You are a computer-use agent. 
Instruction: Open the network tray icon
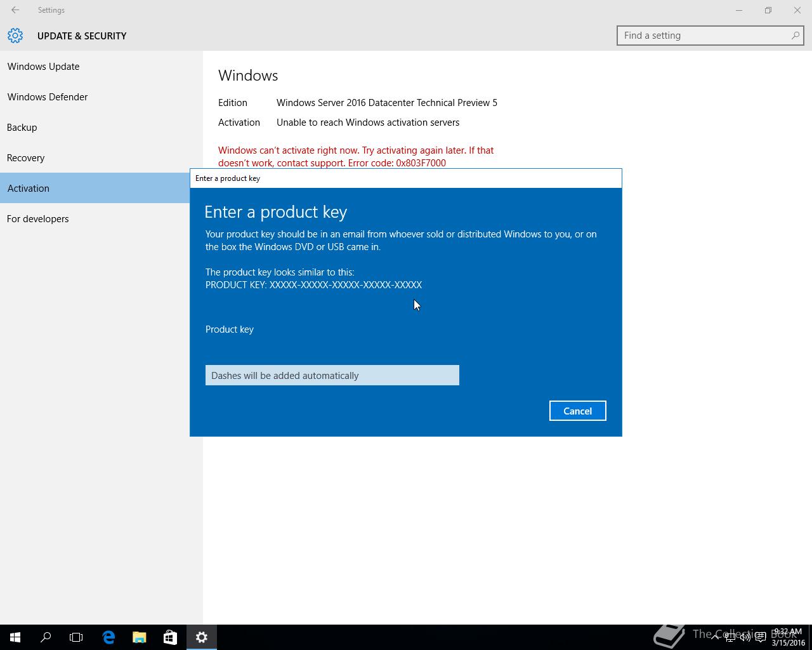730,637
